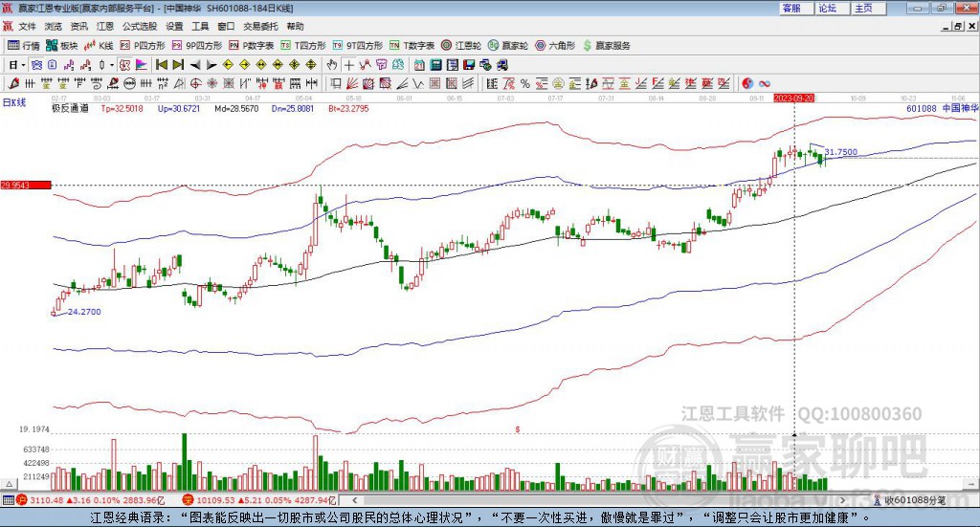980x527 pixels.
Task: Open the P数字表 tool
Action: click(x=252, y=46)
